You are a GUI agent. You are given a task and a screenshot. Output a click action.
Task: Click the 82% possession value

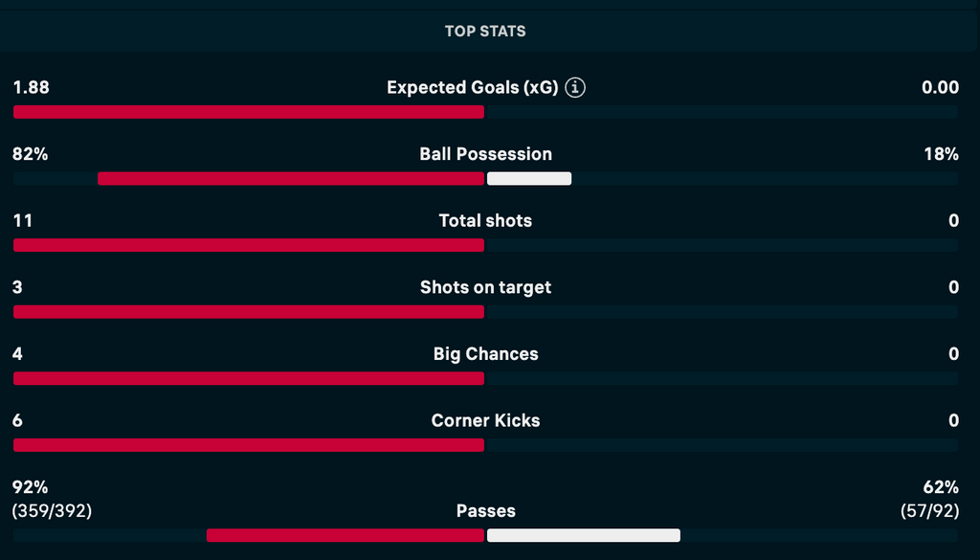[30, 154]
